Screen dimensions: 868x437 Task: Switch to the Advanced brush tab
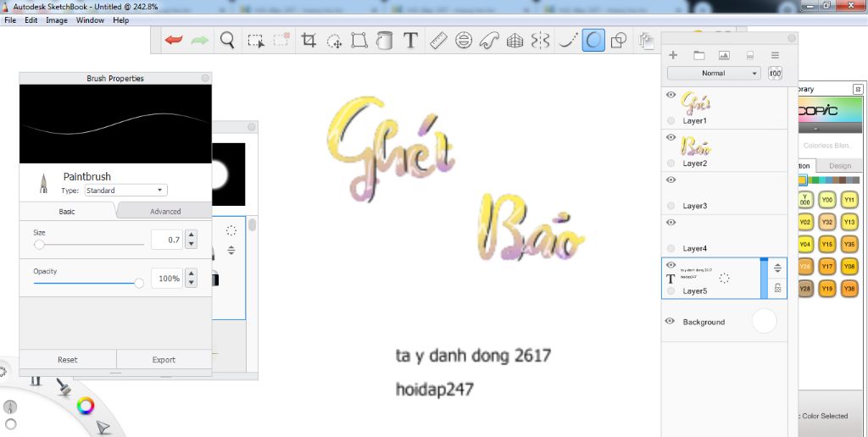pyautogui.click(x=165, y=212)
